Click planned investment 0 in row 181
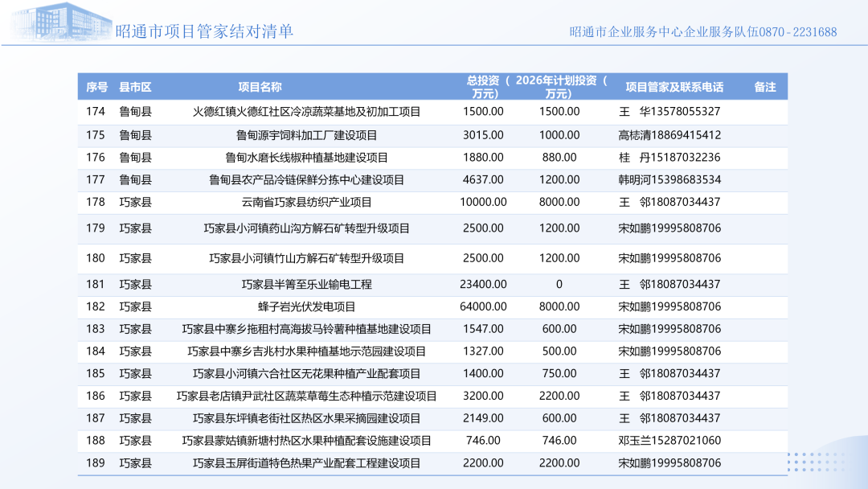This screenshot has height=489, width=868. tap(559, 285)
